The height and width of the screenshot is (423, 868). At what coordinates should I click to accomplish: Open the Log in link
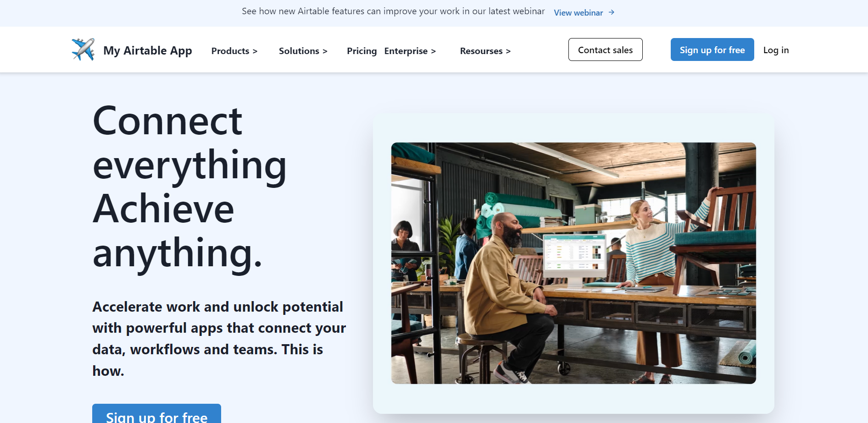(x=776, y=50)
